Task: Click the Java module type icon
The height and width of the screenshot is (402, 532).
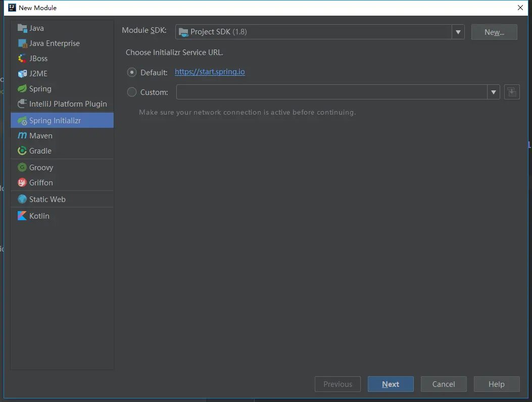Action: tap(22, 28)
